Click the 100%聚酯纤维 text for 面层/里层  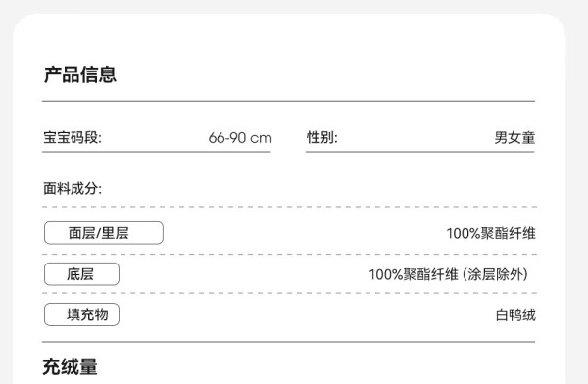coord(491,233)
